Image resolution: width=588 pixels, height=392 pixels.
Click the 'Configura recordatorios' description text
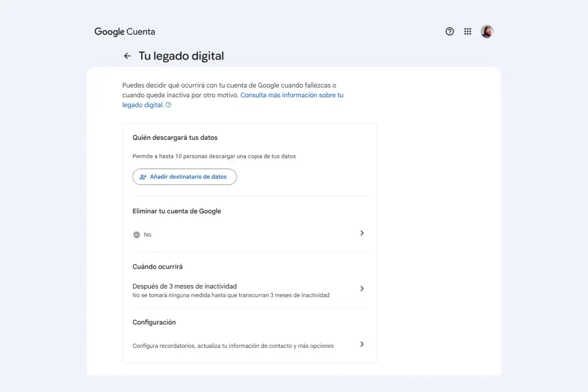pyautogui.click(x=233, y=346)
